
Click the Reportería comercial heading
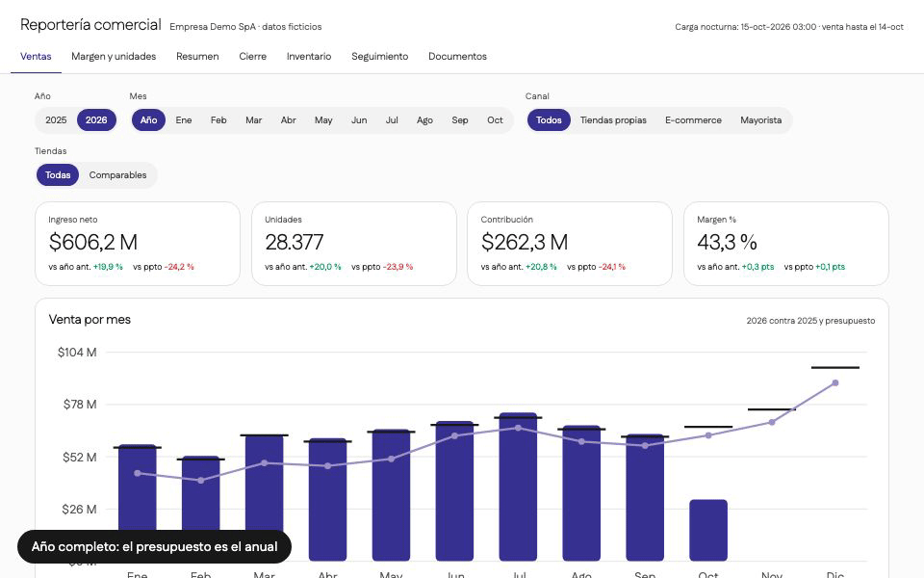tap(90, 25)
